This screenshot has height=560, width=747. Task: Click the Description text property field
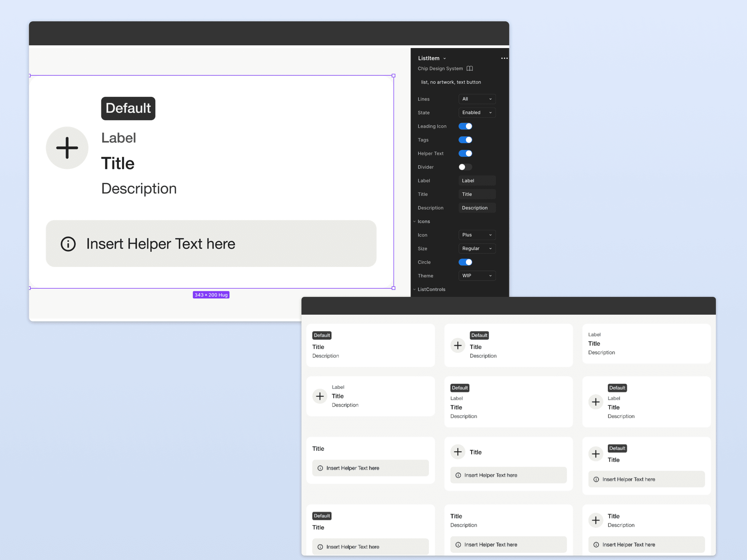pyautogui.click(x=477, y=208)
